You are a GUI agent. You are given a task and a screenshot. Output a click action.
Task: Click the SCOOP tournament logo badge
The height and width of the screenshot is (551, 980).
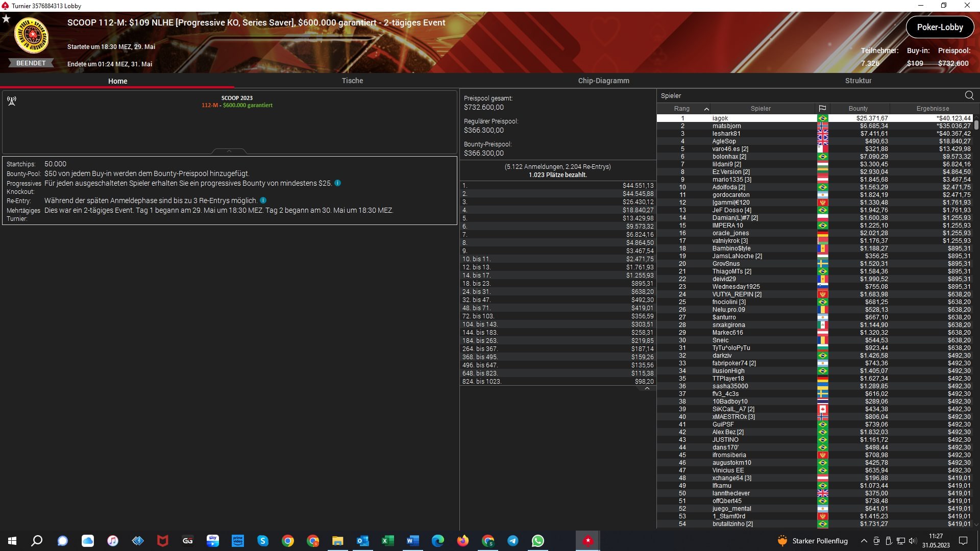31,36
